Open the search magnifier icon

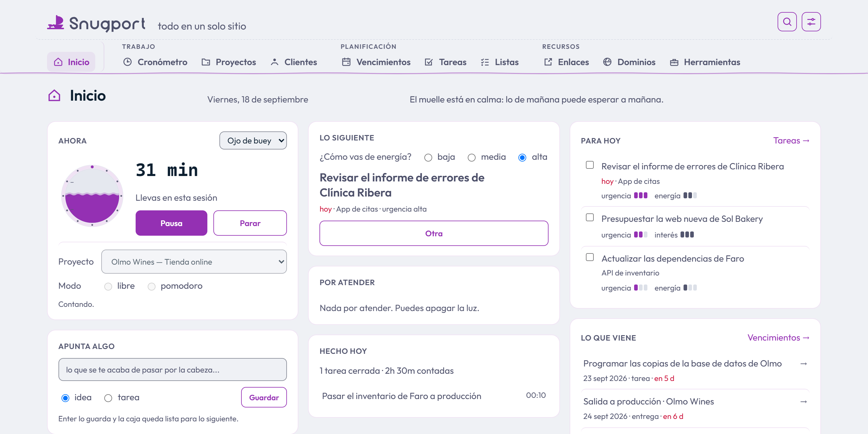click(x=787, y=22)
